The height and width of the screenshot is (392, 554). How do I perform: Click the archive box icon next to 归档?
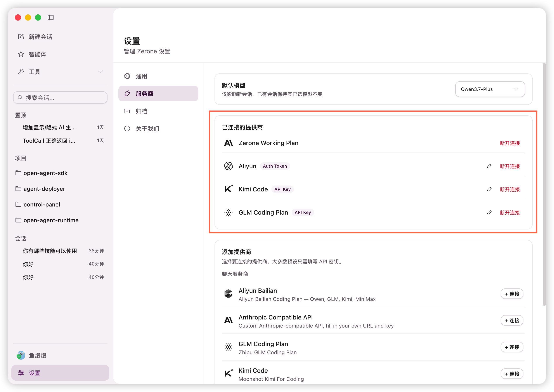[x=127, y=111]
